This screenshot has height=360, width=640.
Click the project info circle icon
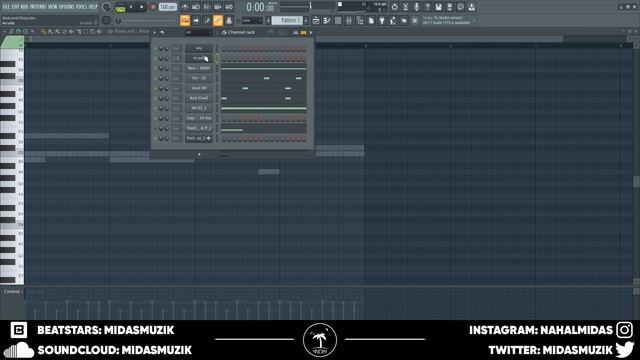tap(460, 7)
